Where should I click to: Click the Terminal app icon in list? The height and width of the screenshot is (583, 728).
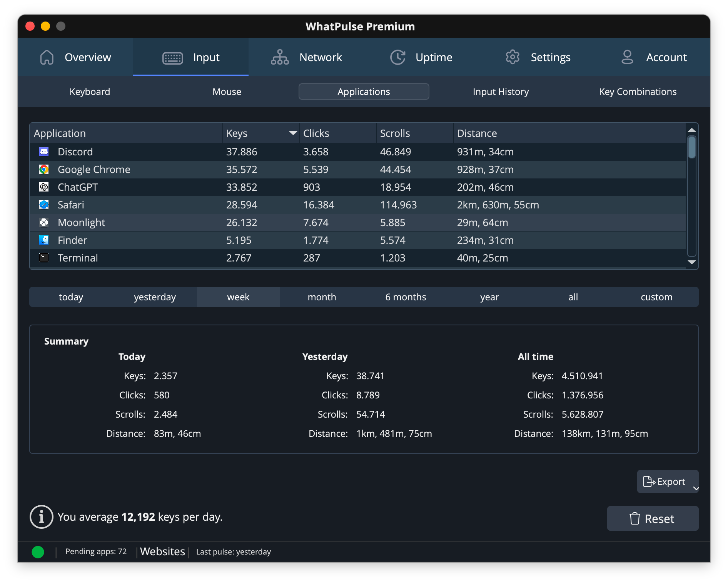(x=44, y=258)
